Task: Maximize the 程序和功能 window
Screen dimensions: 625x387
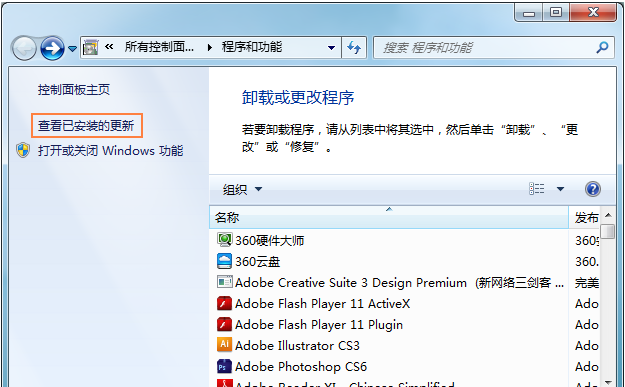Action: click(x=556, y=13)
